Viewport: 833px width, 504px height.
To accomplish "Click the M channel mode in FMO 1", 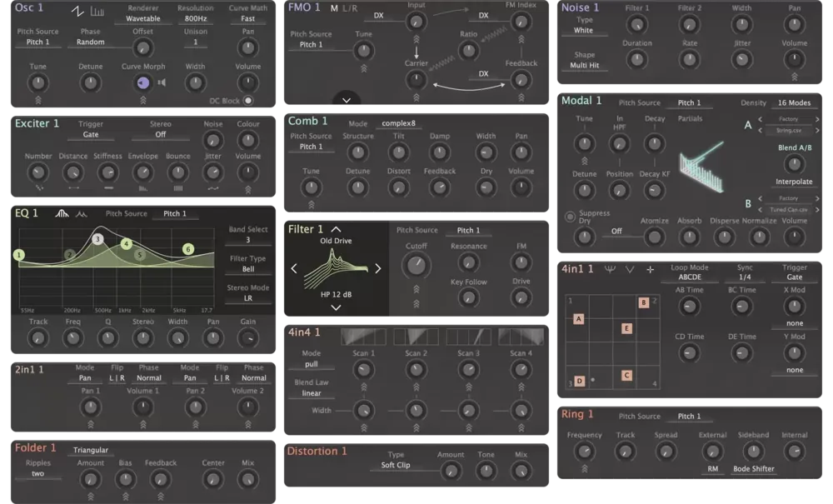I will point(334,8).
